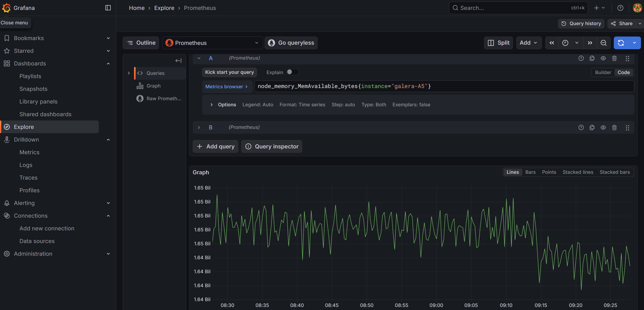Toggle the Explain switch
This screenshot has width=644, height=310.
292,72
